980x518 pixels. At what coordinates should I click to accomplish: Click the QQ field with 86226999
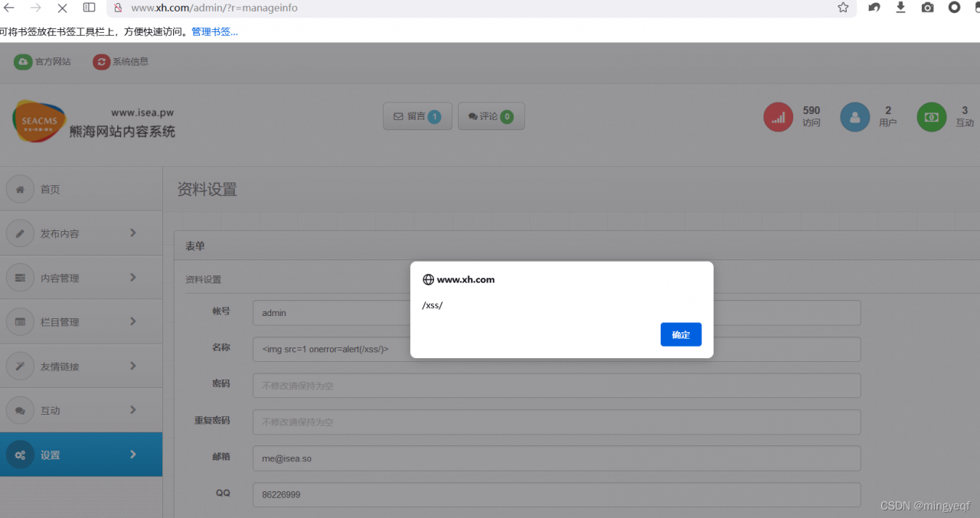pyautogui.click(x=557, y=495)
